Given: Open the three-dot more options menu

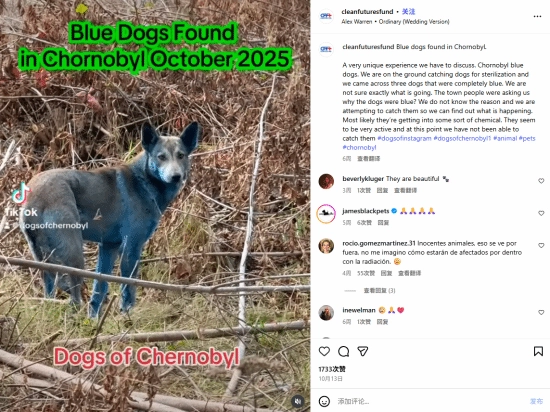Looking at the screenshot, I should tap(537, 16).
